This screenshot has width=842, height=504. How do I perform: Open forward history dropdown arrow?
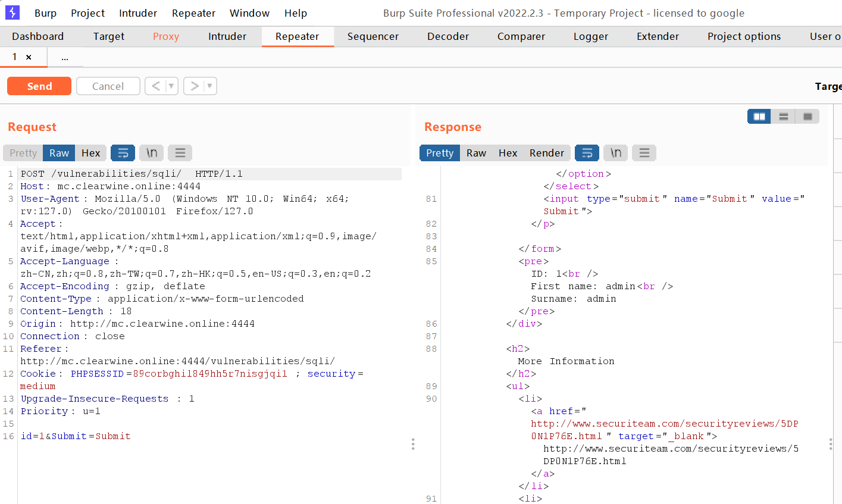pos(209,86)
